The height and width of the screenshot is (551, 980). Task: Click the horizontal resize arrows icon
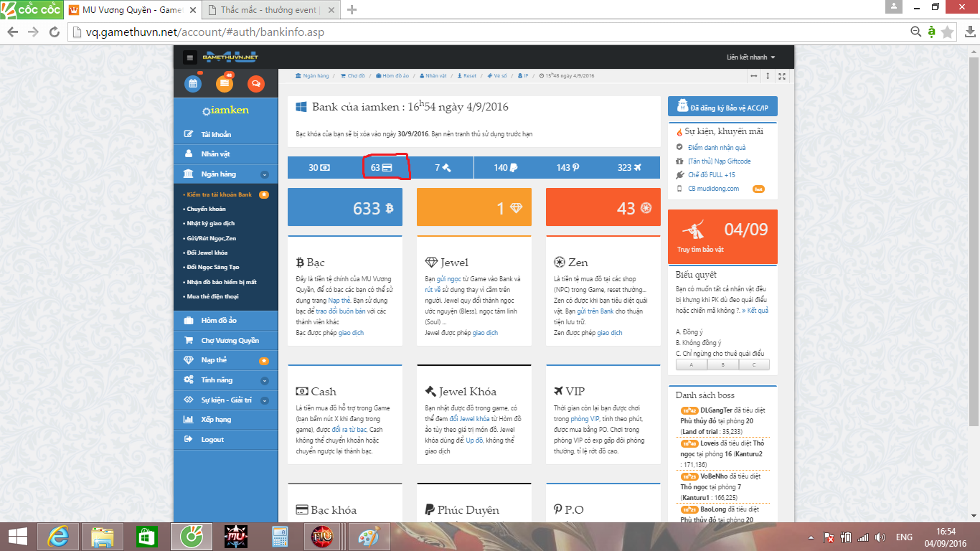tap(754, 76)
